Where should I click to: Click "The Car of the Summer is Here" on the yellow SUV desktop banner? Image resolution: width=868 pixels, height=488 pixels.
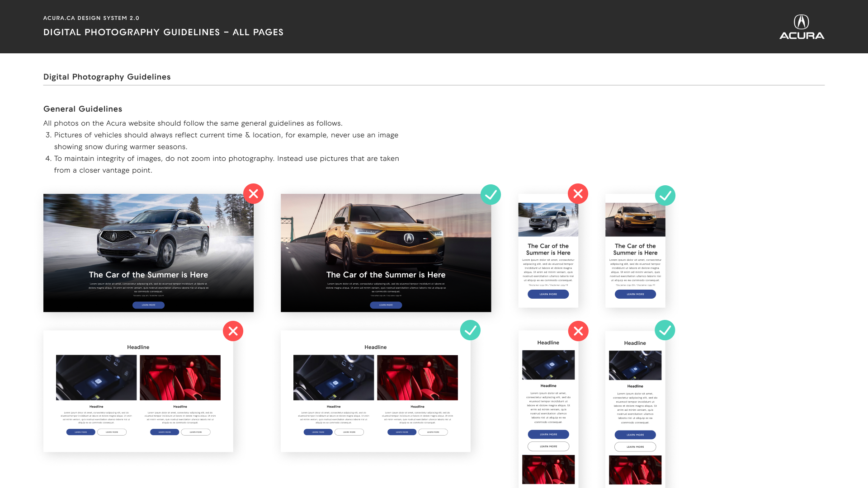coord(386,275)
